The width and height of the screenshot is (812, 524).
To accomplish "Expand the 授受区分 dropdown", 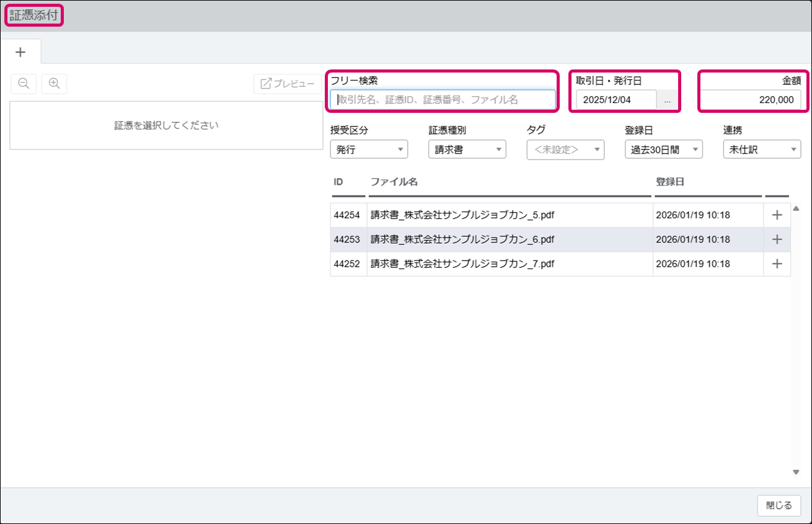I will click(369, 149).
